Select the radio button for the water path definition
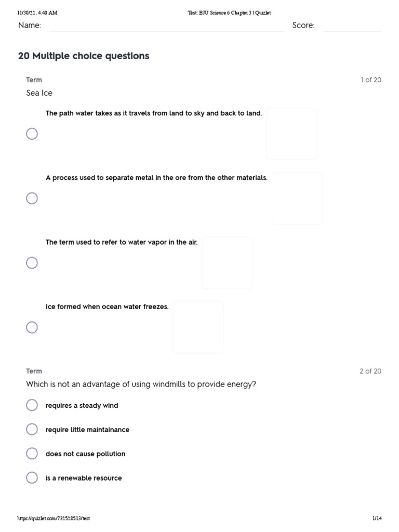399x532 pixels. 32,134
